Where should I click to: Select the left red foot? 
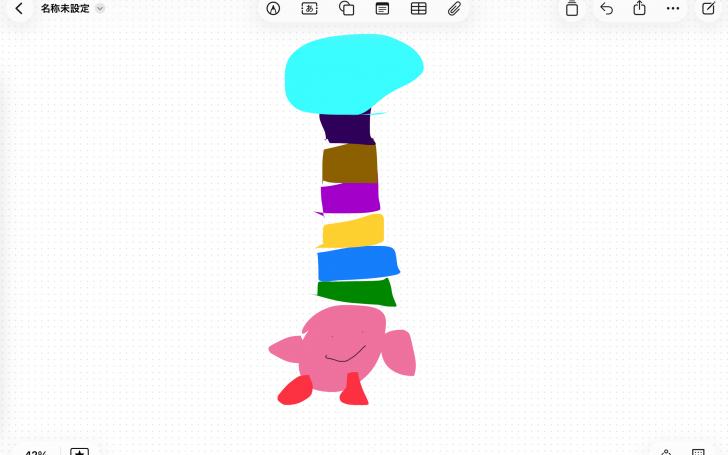[295, 390]
